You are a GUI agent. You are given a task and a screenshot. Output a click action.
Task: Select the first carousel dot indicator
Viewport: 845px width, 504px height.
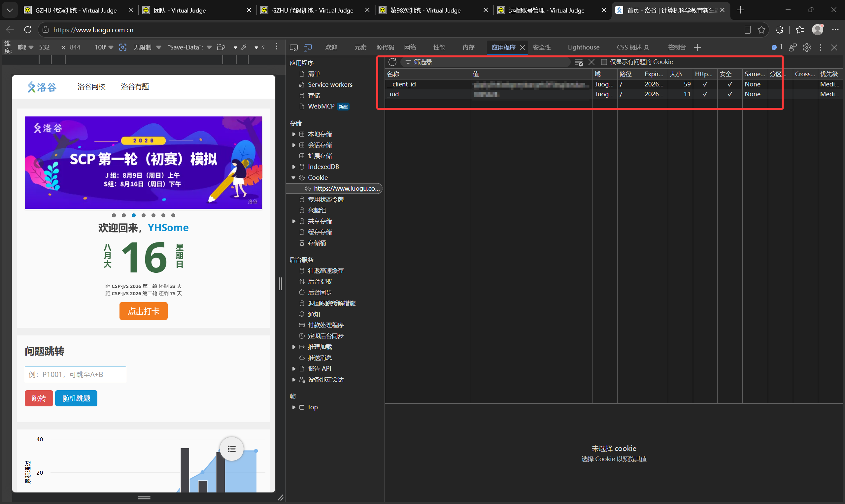tap(114, 215)
